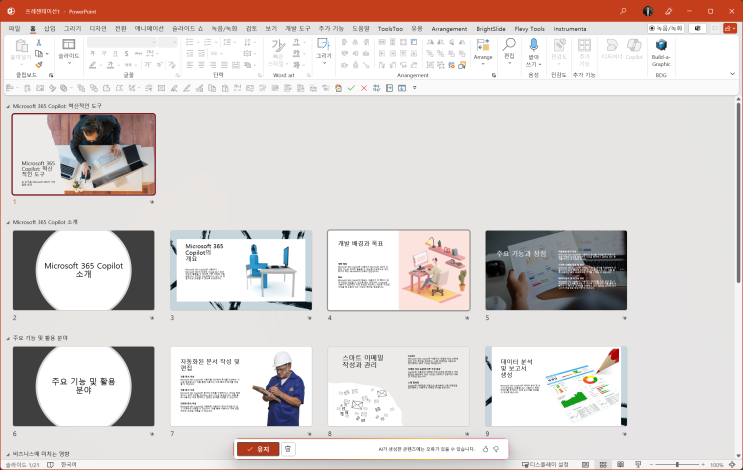Collapse 'Microsoft 365 Copilot 소개' section

point(8,222)
